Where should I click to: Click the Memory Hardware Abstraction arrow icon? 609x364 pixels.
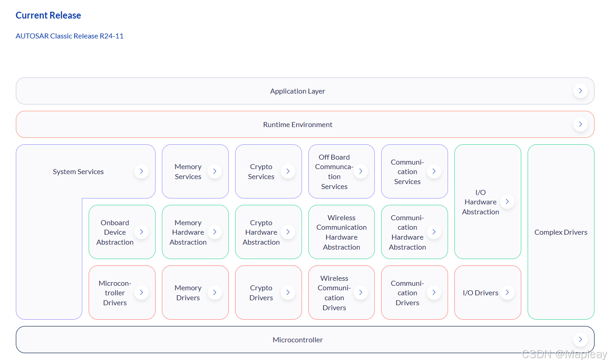[215, 232]
